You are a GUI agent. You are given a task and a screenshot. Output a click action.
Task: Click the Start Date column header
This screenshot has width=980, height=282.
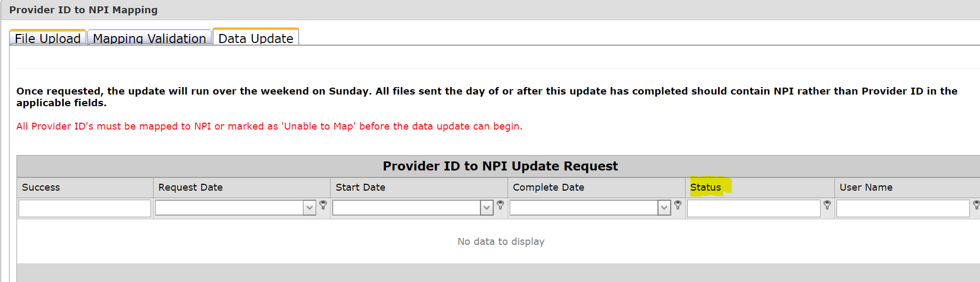click(360, 187)
